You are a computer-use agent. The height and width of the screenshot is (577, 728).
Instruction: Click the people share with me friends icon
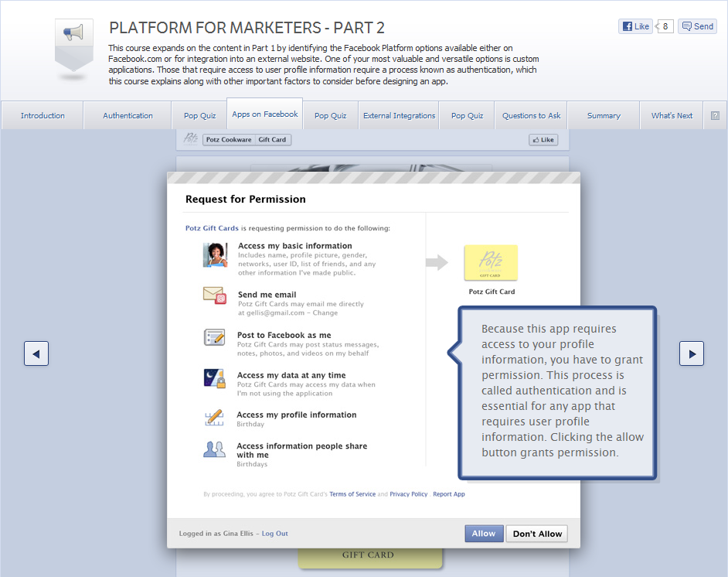tap(215, 449)
